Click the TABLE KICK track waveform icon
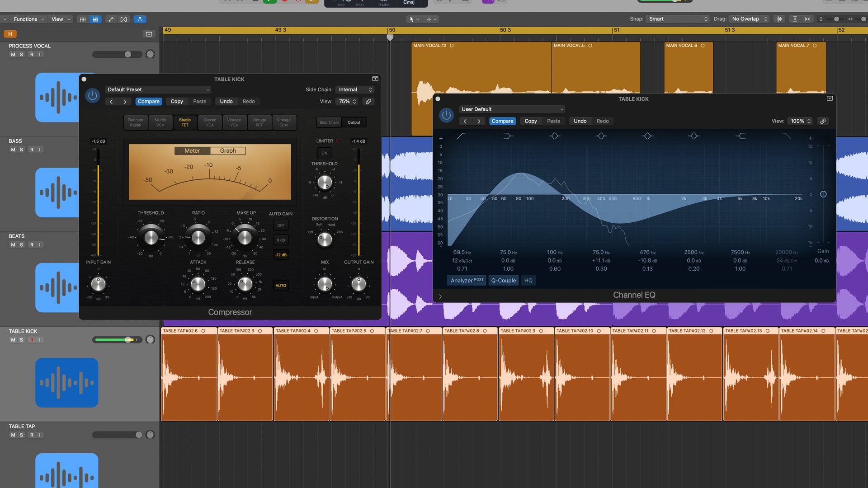 [67, 383]
